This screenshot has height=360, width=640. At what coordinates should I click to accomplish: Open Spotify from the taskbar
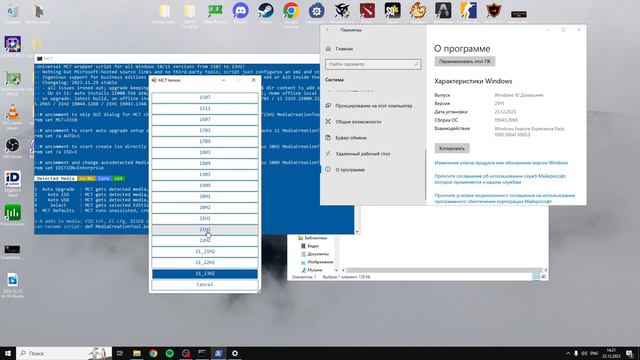[169, 353]
